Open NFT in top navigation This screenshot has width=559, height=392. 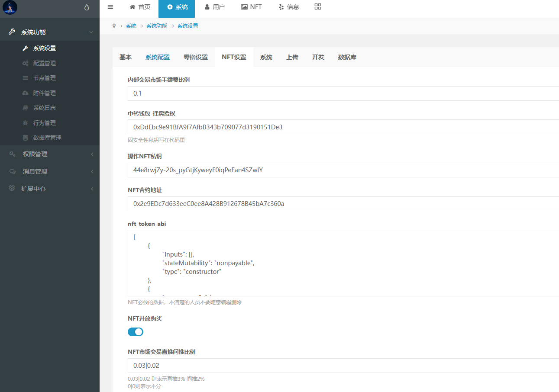251,7
